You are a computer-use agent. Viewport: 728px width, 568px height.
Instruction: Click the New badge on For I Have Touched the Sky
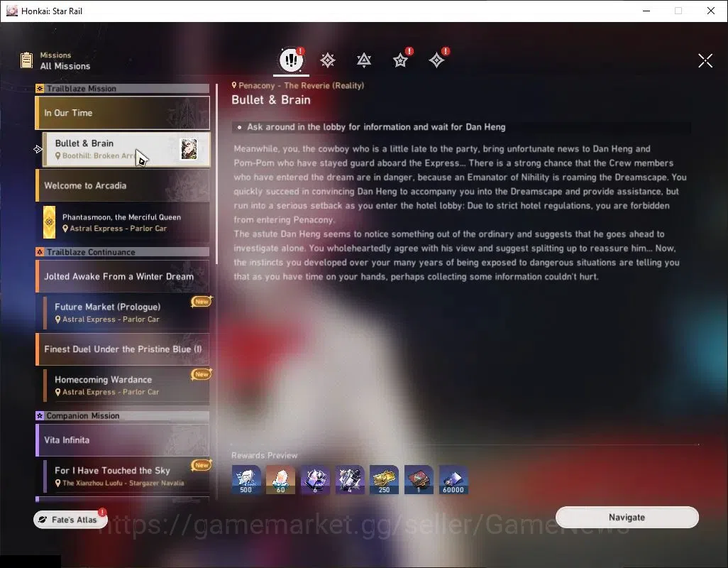[202, 465]
